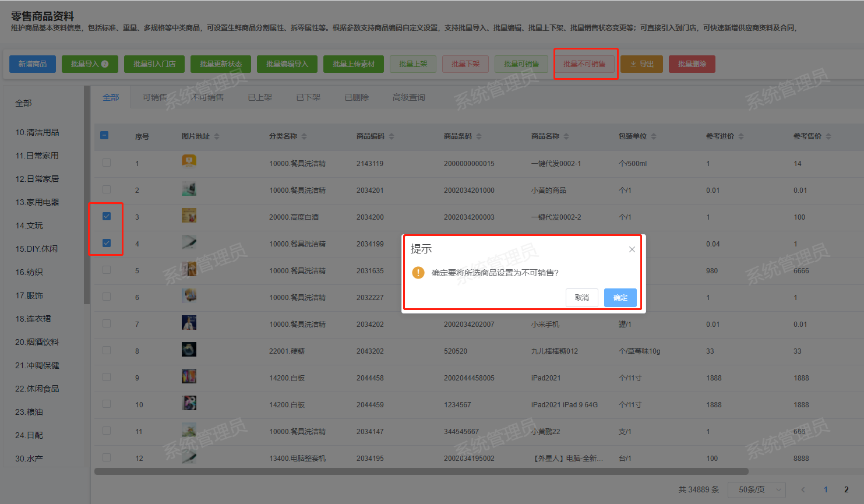Click the 新增商品 button
864x504 pixels.
pos(33,64)
